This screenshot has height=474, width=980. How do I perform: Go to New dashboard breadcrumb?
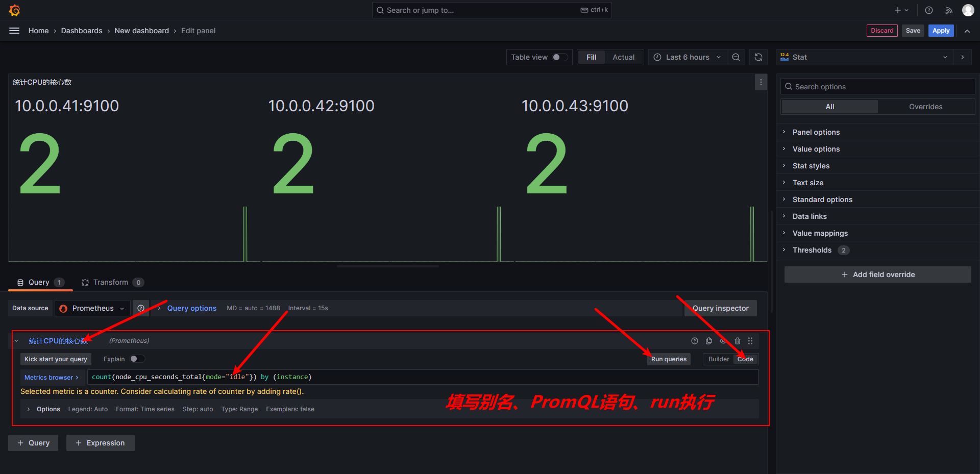pos(141,31)
